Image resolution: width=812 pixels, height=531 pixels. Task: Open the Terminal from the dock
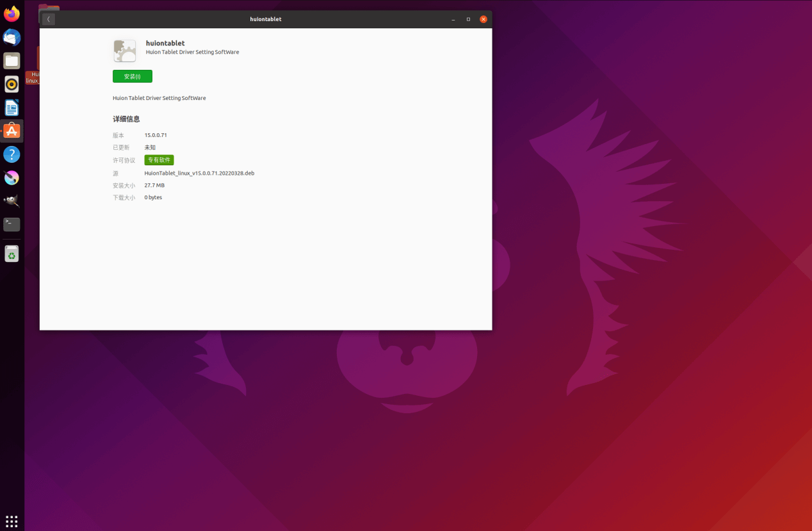12,224
